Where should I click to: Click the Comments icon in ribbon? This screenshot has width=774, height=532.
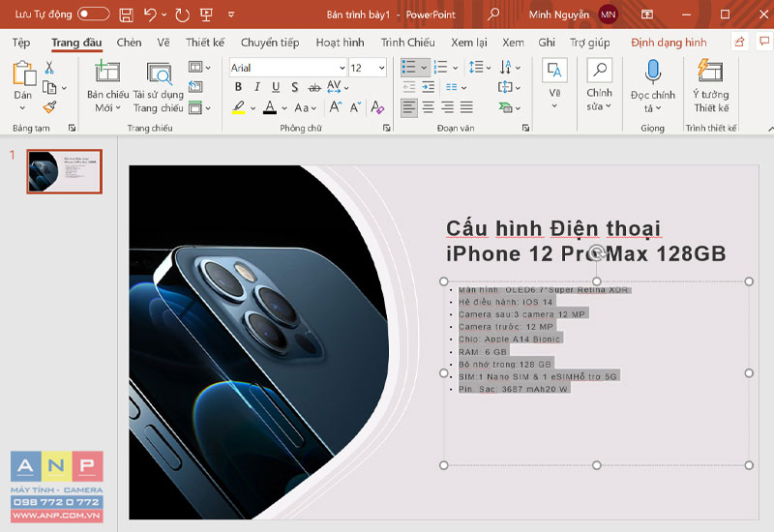tap(764, 42)
